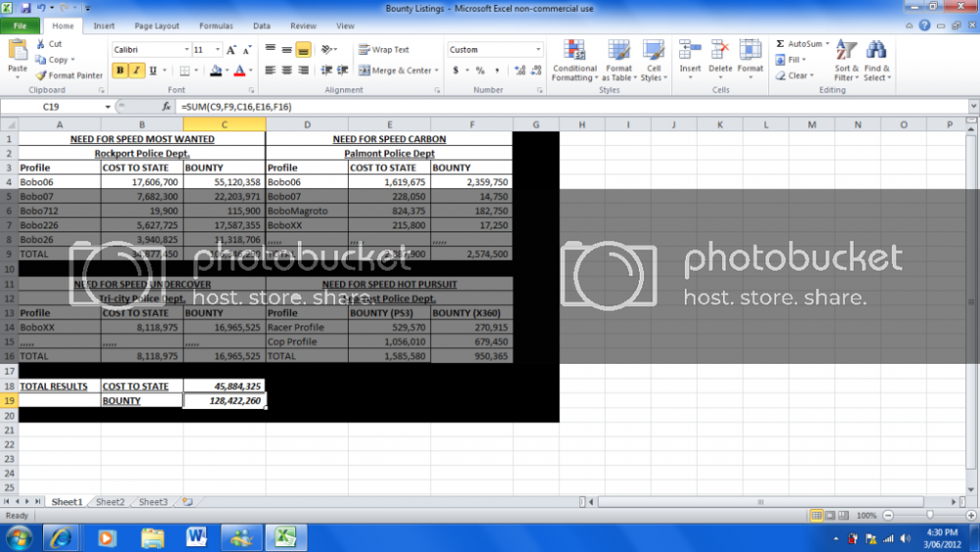
Task: Open Cell Styles gallery
Action: click(x=654, y=61)
